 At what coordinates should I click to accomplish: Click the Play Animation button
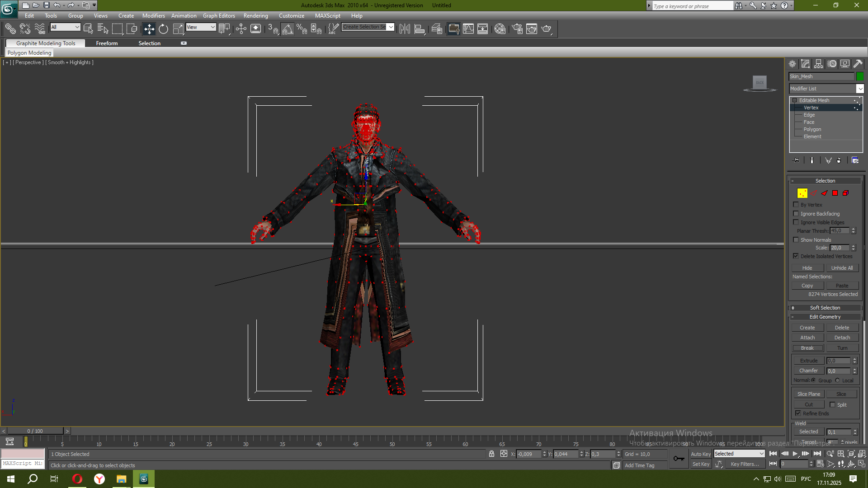[795, 454]
